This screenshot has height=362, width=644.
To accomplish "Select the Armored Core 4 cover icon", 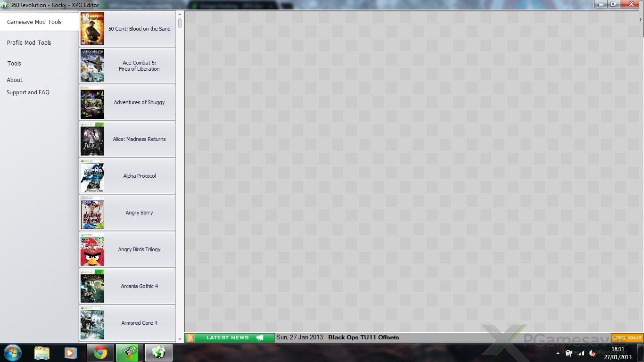I will tap(92, 323).
